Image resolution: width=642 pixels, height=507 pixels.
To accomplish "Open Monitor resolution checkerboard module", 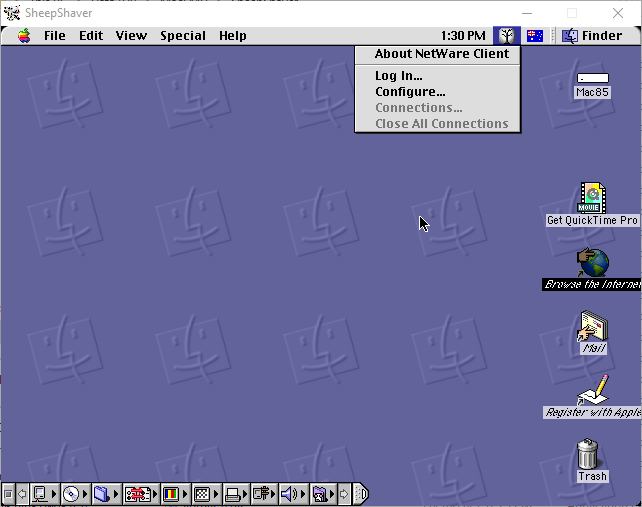I will pos(206,494).
